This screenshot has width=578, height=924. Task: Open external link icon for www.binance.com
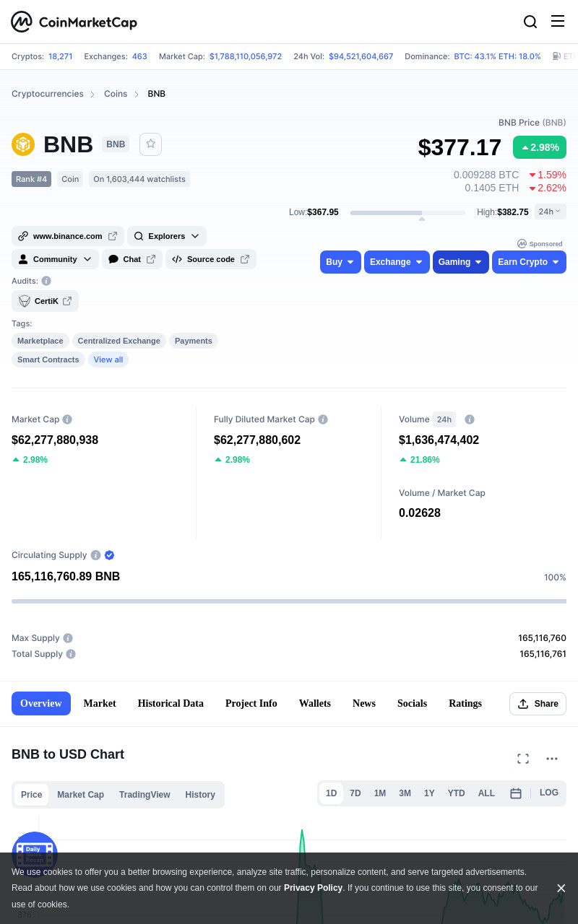(x=113, y=236)
